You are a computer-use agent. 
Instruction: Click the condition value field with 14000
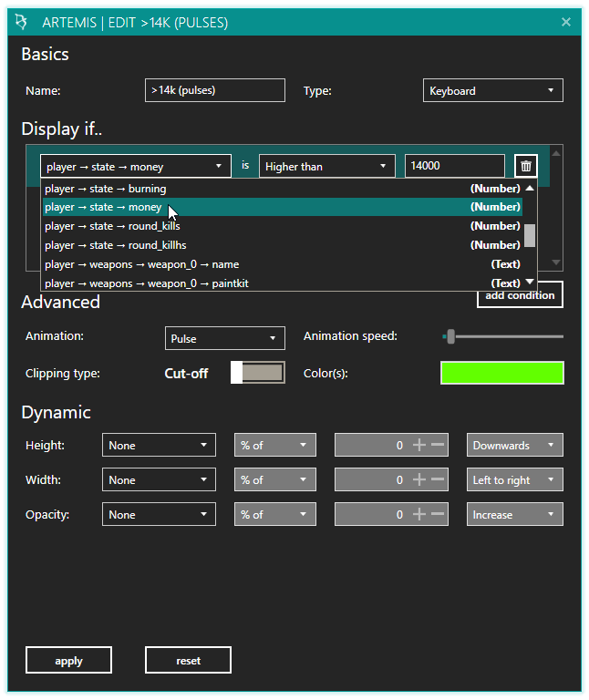click(455, 166)
